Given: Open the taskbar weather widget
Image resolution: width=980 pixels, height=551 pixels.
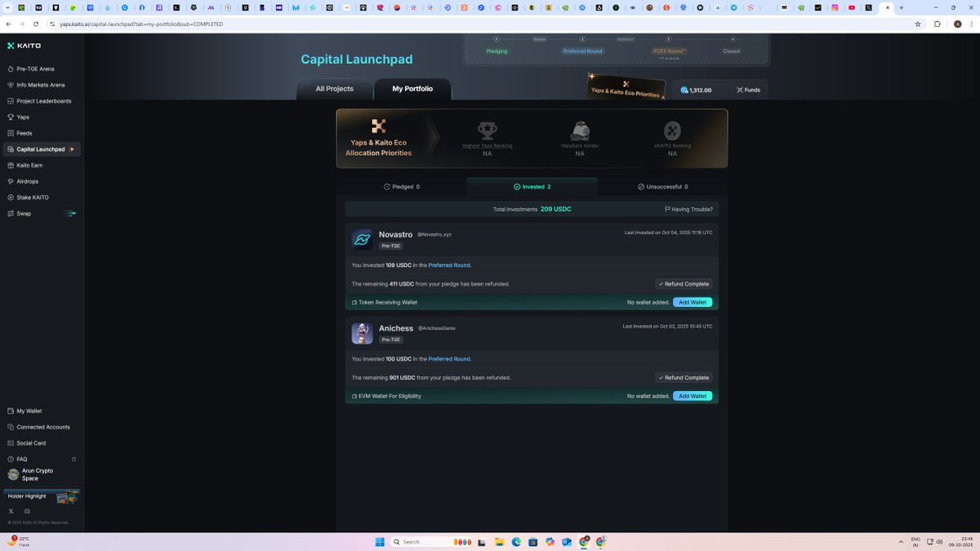Looking at the screenshot, I should (20, 541).
